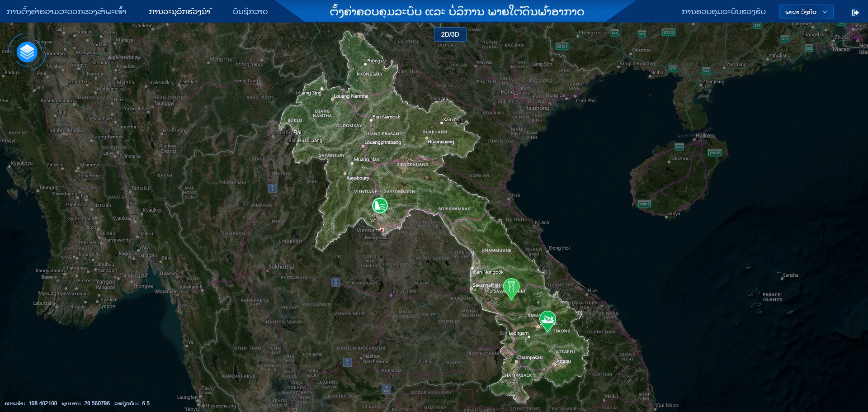Viewport: 868px width, 412px height.
Task: Open the ການຕັ້ງຄ່າຄວາມສະດວກຂອງຂ້າພະເຈົ້າ menu
Action: (x=66, y=12)
